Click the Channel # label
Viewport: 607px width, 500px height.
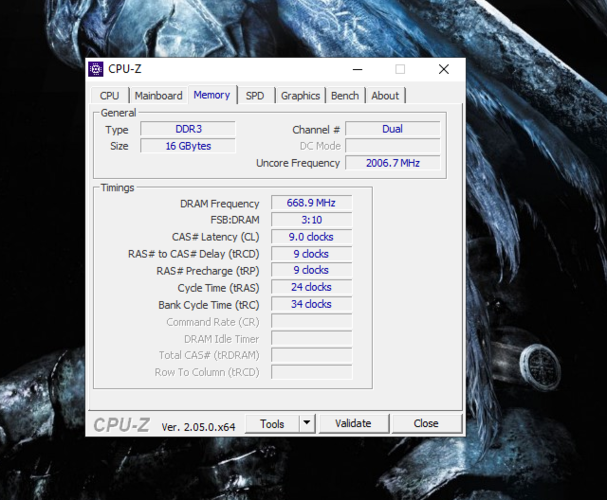(316, 130)
